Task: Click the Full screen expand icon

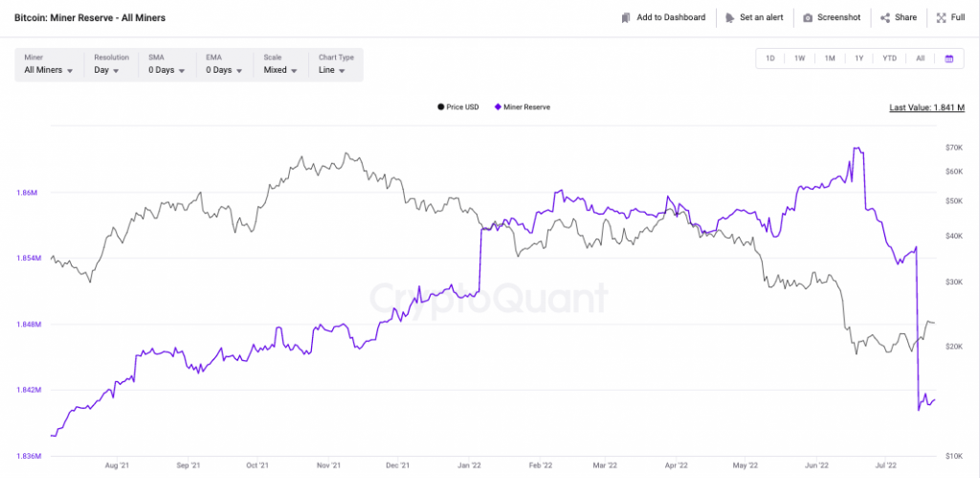Action: coord(942,17)
